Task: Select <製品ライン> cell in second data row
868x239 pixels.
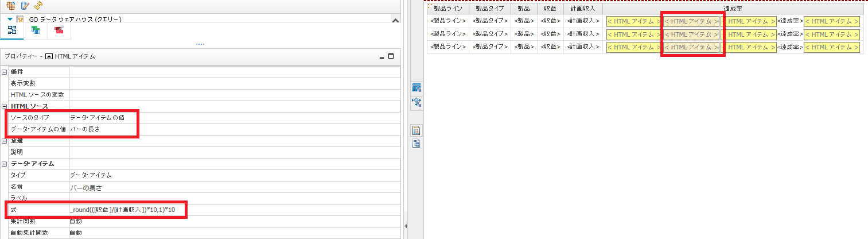Action: point(448,34)
